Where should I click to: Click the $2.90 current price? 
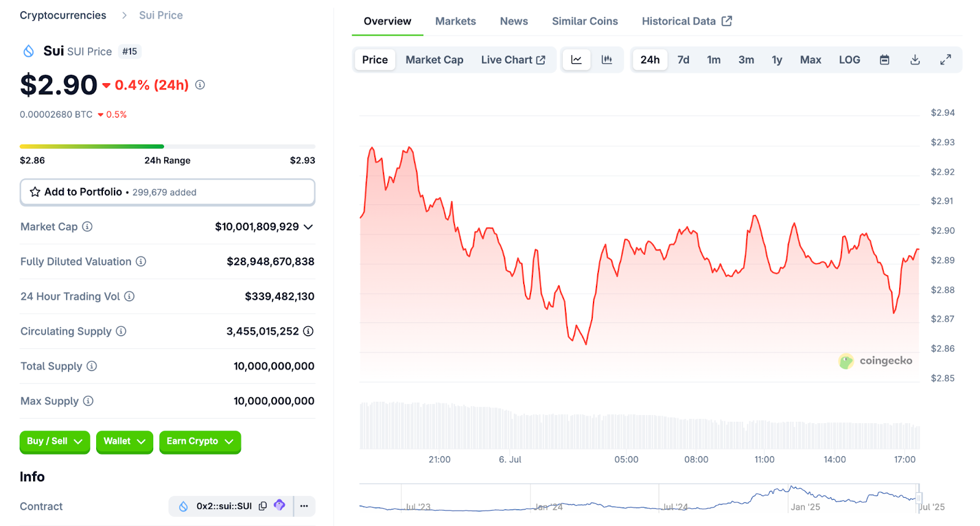click(x=59, y=85)
